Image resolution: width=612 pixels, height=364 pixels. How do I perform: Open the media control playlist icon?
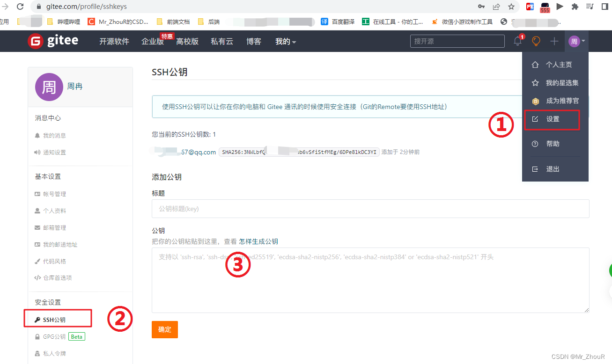[x=590, y=7]
